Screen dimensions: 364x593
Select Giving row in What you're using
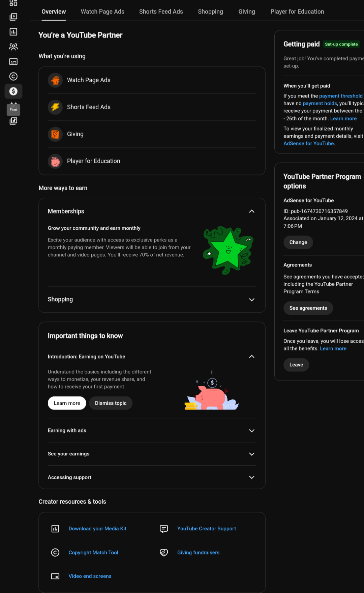point(152,134)
